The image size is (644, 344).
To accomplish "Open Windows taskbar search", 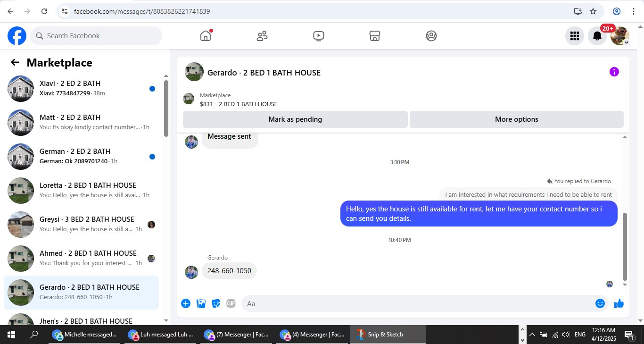I will coord(34,335).
